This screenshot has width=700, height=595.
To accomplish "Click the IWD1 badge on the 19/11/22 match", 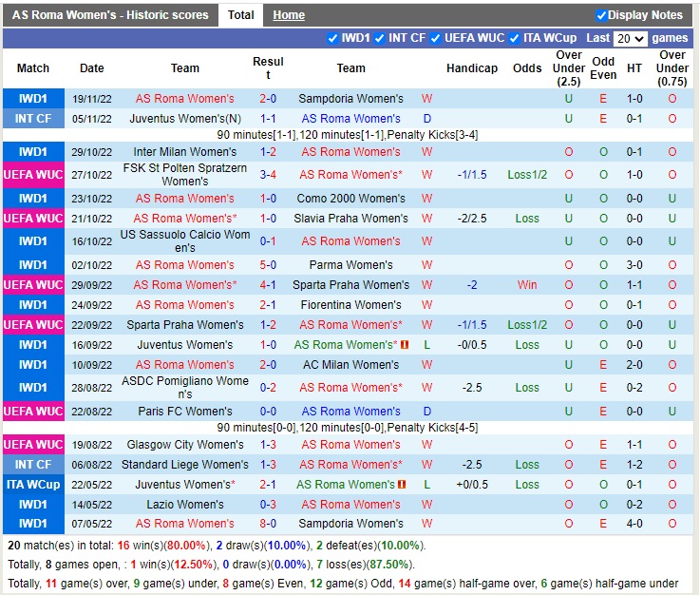I will click(33, 99).
